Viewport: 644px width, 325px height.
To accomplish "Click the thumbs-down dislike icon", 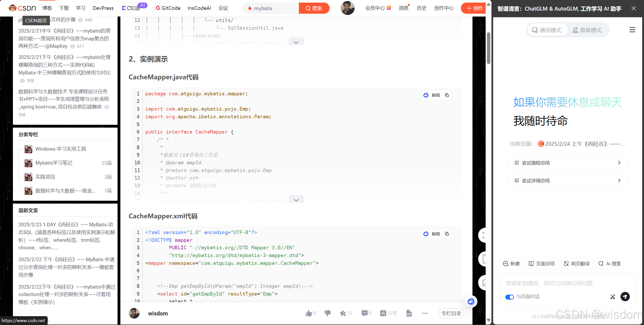I will pos(328,313).
